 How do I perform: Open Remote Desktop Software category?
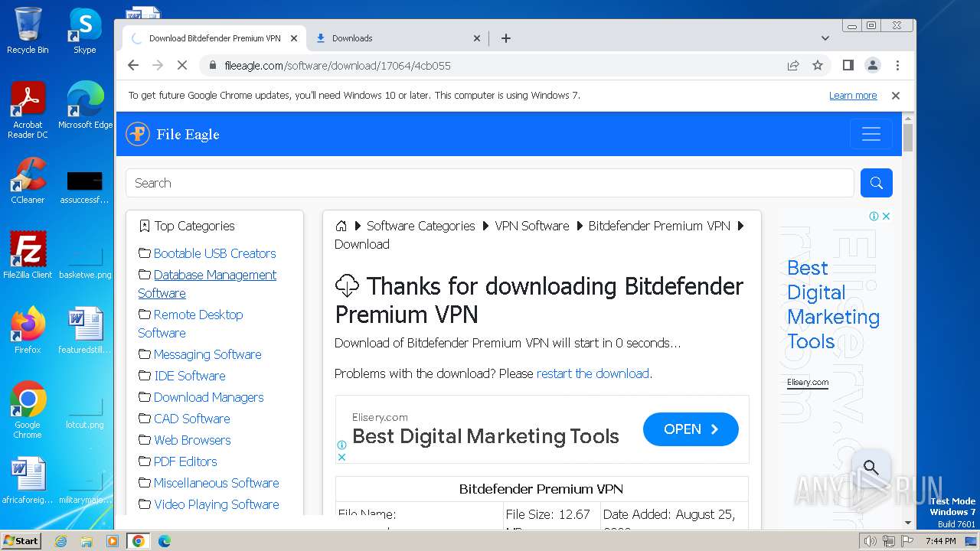point(191,324)
